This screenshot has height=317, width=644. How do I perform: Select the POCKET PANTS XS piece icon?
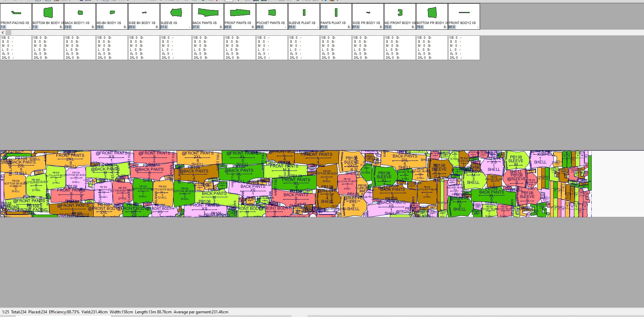click(x=272, y=13)
